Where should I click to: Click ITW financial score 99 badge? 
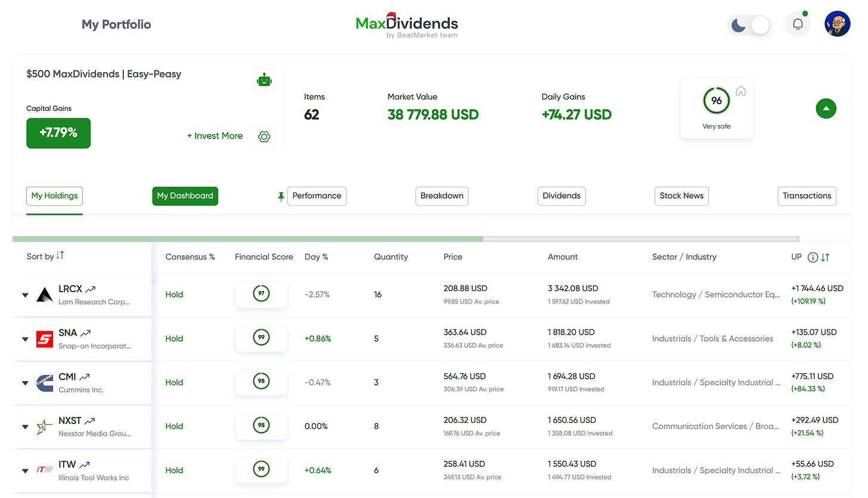click(x=261, y=471)
